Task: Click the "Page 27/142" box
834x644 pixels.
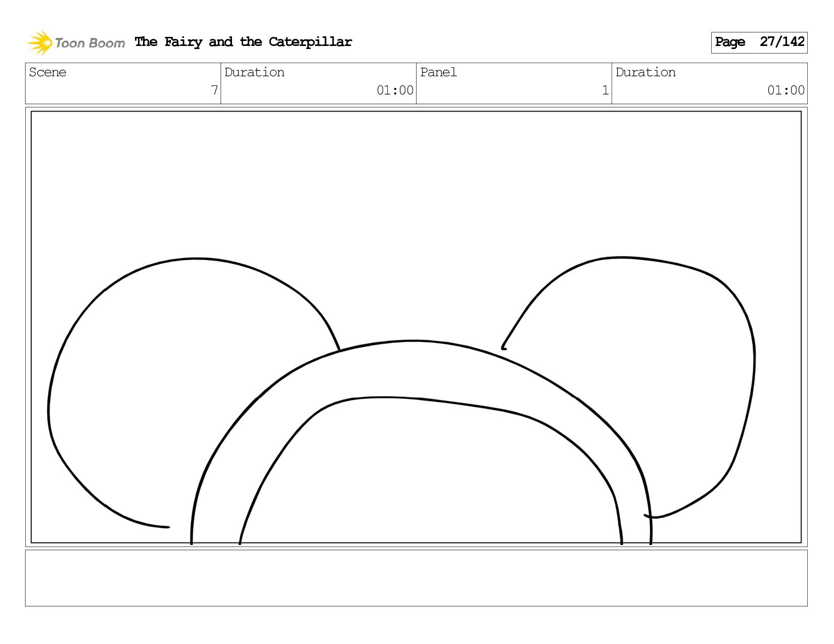Action: point(759,42)
